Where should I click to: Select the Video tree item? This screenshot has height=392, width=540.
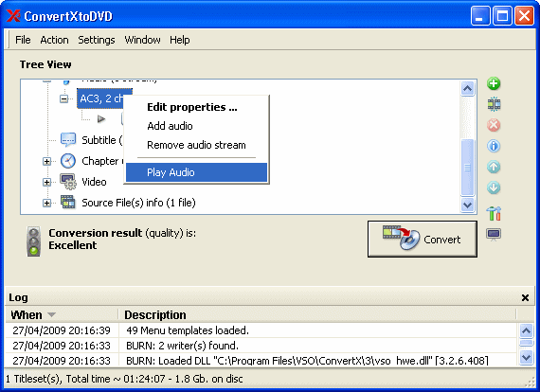pos(94,182)
